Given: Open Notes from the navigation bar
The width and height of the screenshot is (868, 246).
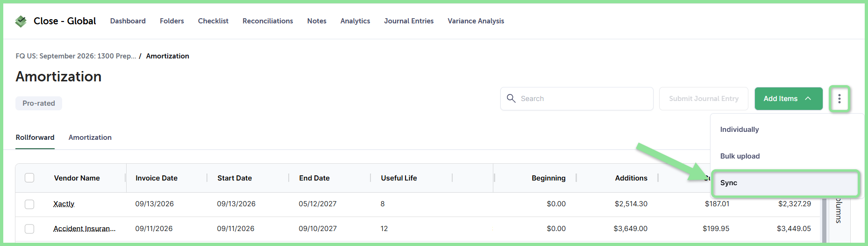Looking at the screenshot, I should pyautogui.click(x=317, y=21).
